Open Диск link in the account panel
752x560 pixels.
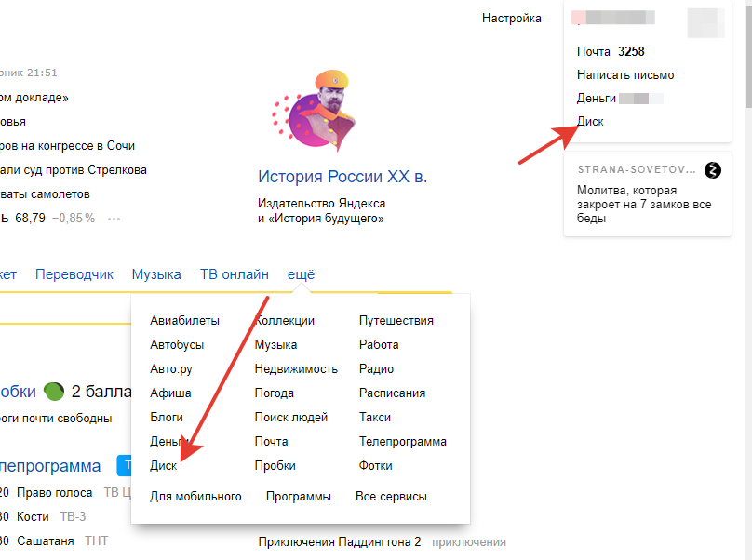pyautogui.click(x=590, y=121)
